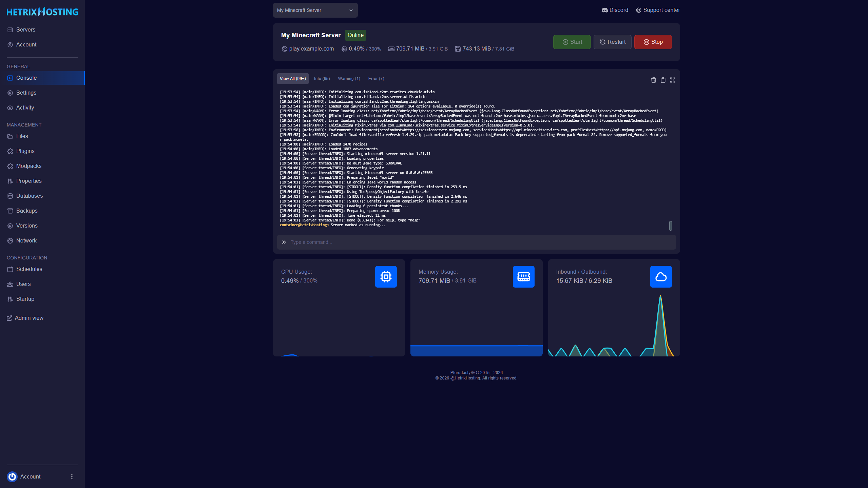The height and width of the screenshot is (488, 868).
Task: Click the Stop server button
Action: click(653, 42)
